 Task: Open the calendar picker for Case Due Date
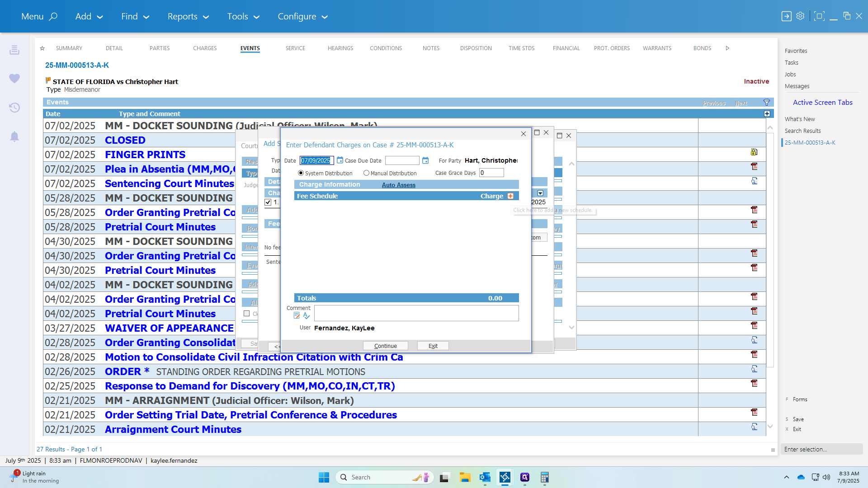click(425, 160)
